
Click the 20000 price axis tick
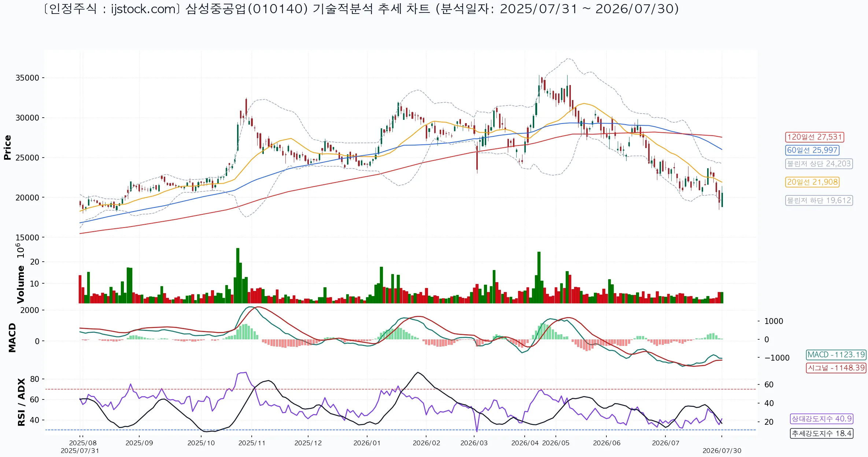27,198
